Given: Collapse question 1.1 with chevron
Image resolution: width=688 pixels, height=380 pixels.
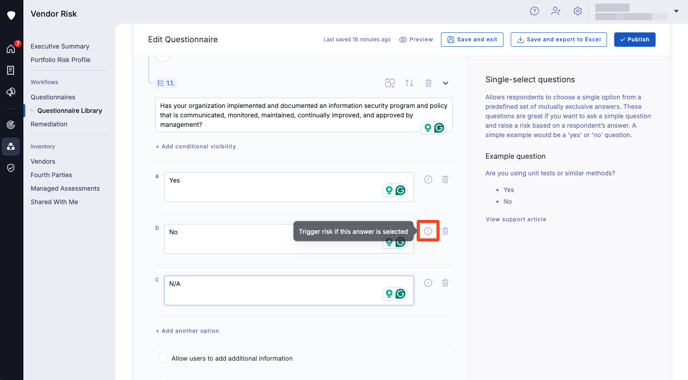Looking at the screenshot, I should 445,83.
